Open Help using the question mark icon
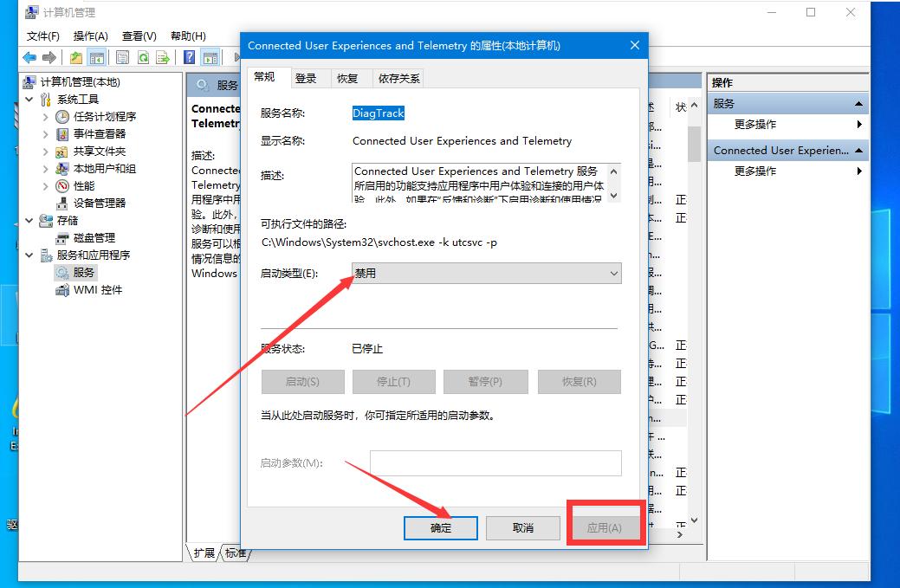The image size is (900, 588). 188,58
